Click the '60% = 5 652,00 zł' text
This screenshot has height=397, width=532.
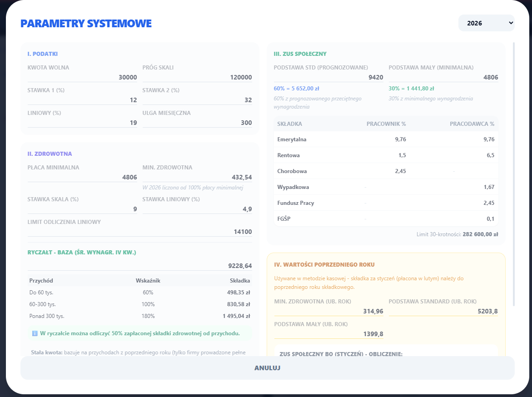[x=297, y=89]
